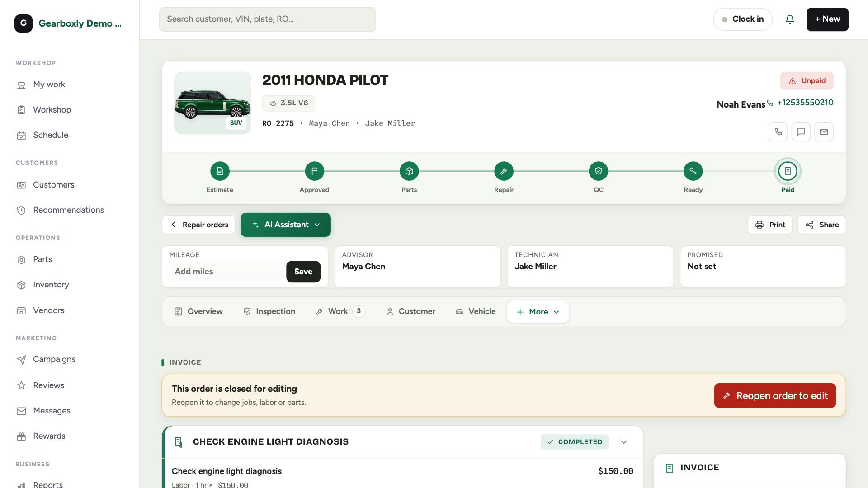Click the Gearboxly G logo icon
Screen dimensions: 868x488
(24, 23)
